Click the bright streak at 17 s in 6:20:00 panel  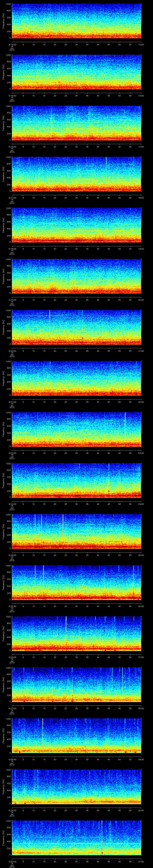(50, 317)
